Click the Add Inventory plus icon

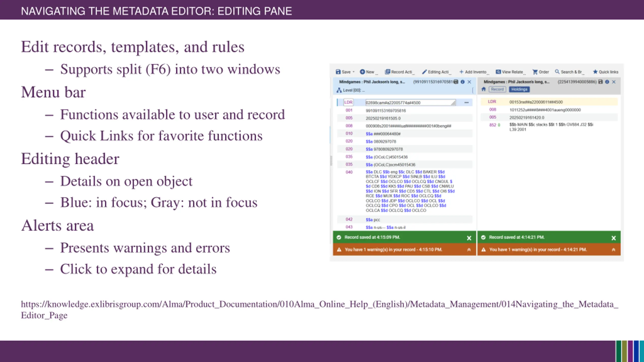[x=461, y=72]
